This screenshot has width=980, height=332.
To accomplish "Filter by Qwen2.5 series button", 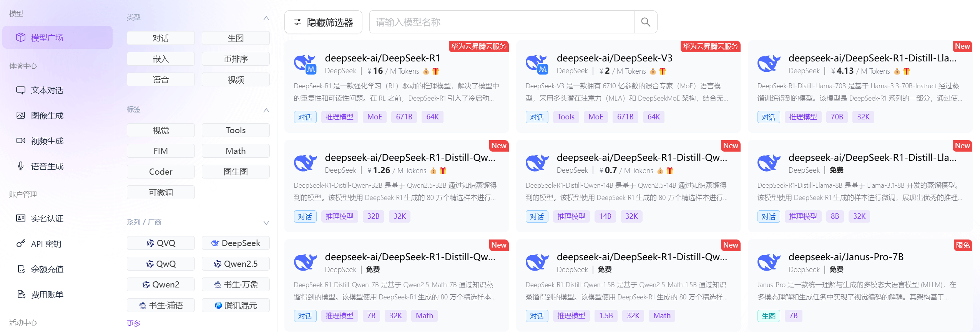I will pyautogui.click(x=236, y=264).
